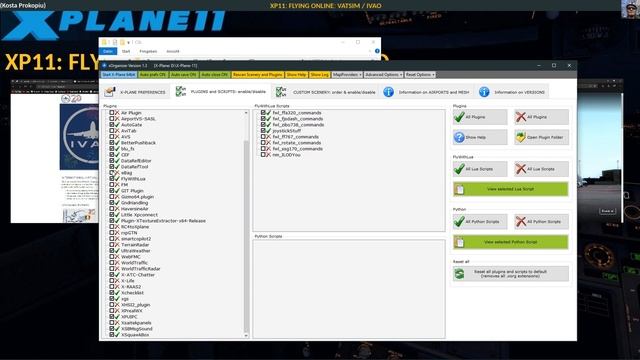
Task: Open Advanced Options dropdown
Action: click(383, 75)
